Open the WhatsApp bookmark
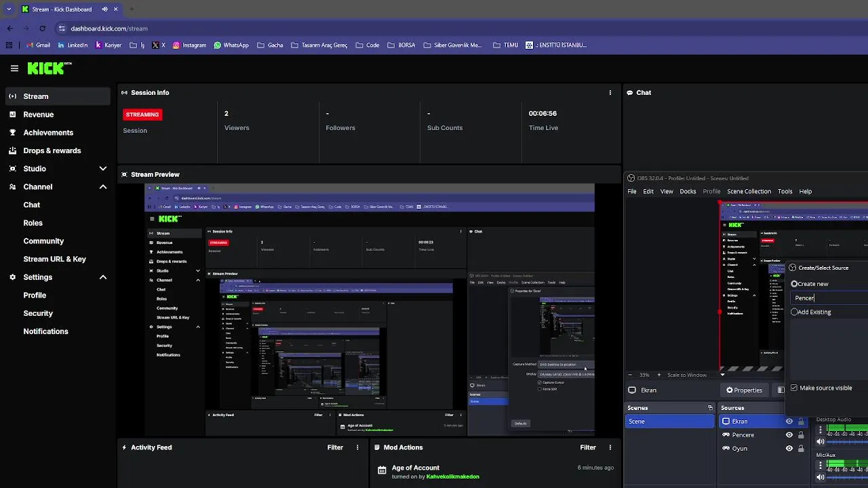The width and height of the screenshot is (868, 488). [231, 45]
